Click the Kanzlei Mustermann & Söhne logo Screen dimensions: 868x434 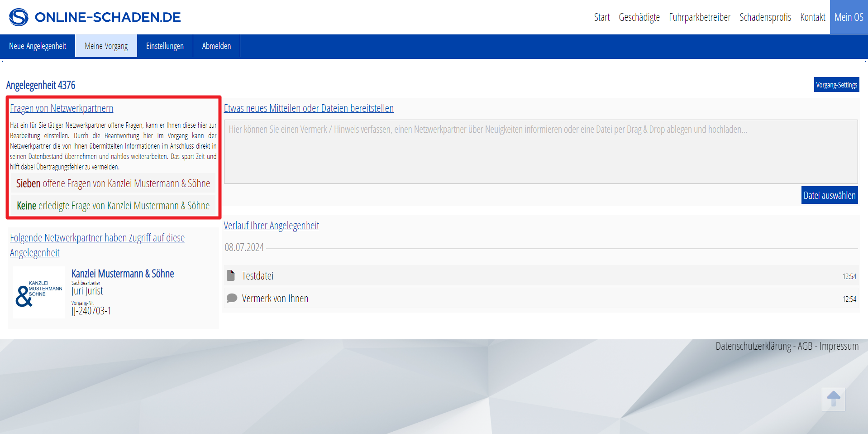[39, 292]
